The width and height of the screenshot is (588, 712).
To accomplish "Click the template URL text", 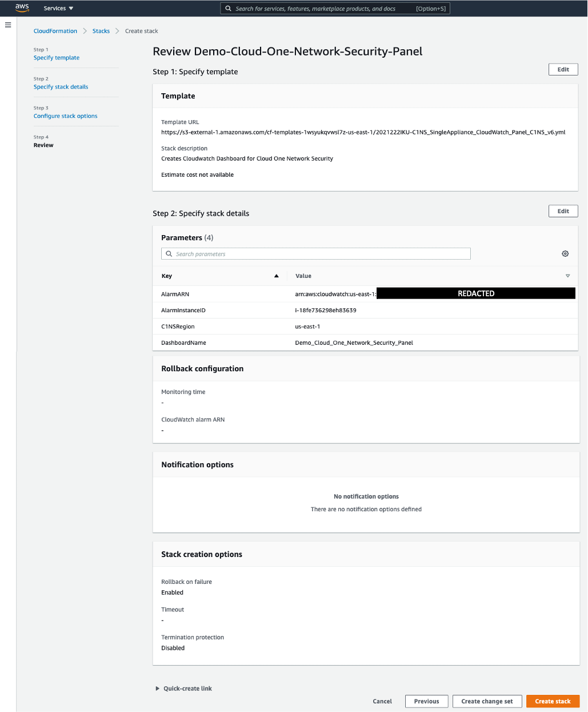I will [x=363, y=132].
